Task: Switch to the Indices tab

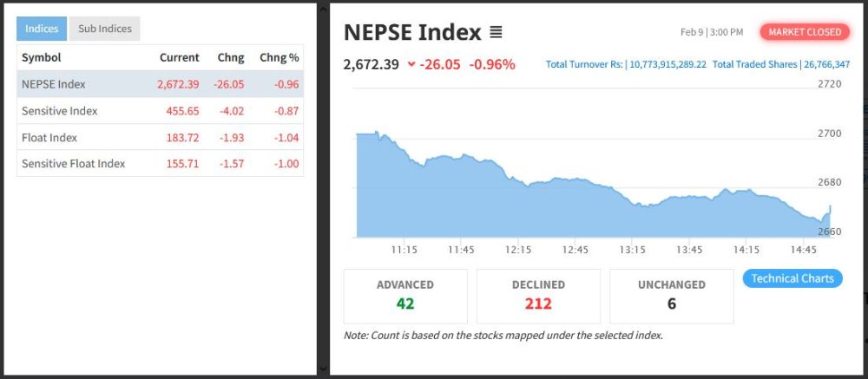Action: point(42,29)
